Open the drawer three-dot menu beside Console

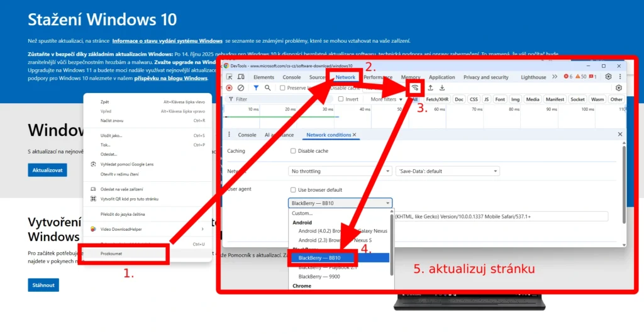point(229,135)
